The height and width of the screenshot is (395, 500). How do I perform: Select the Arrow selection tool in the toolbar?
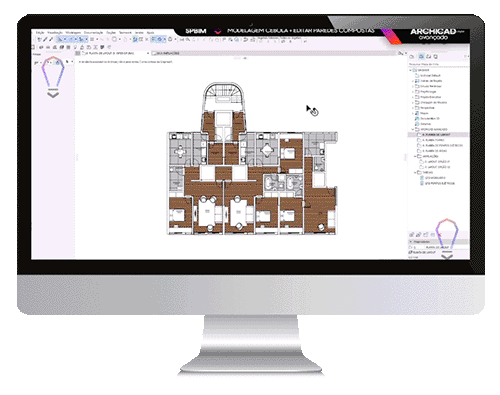point(60,39)
